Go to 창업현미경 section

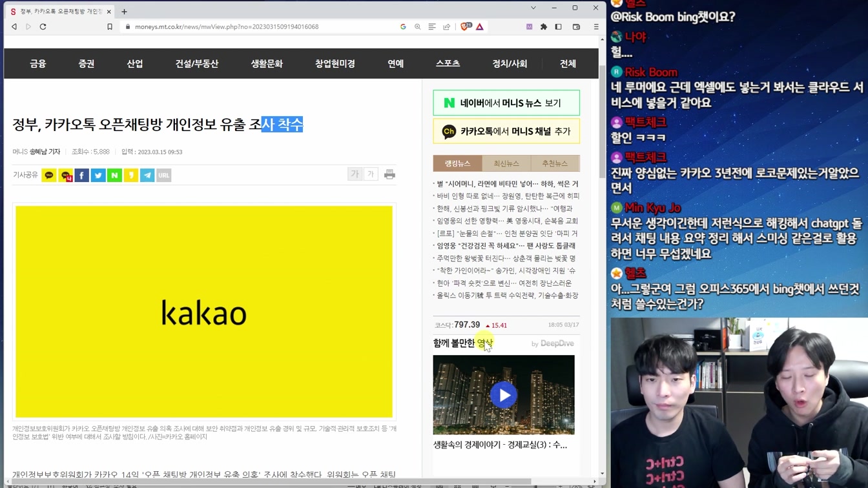335,63
